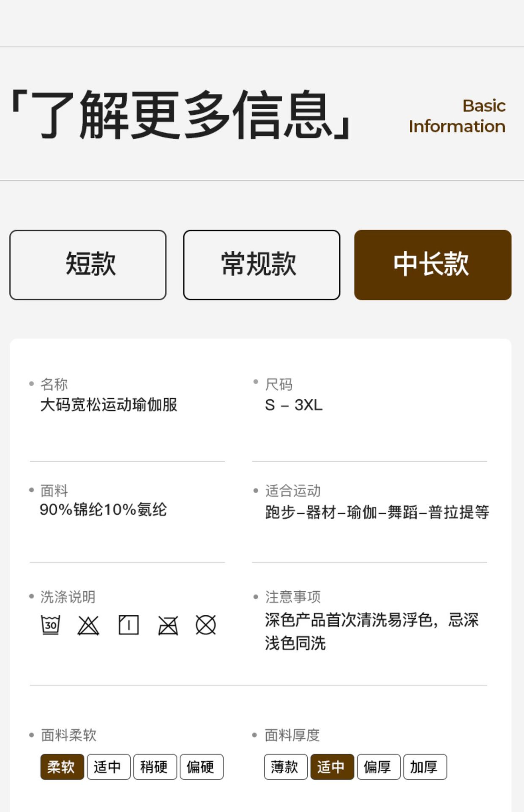Open the 中长款 tab
Viewport: 524px width, 812px height.
[x=433, y=265]
